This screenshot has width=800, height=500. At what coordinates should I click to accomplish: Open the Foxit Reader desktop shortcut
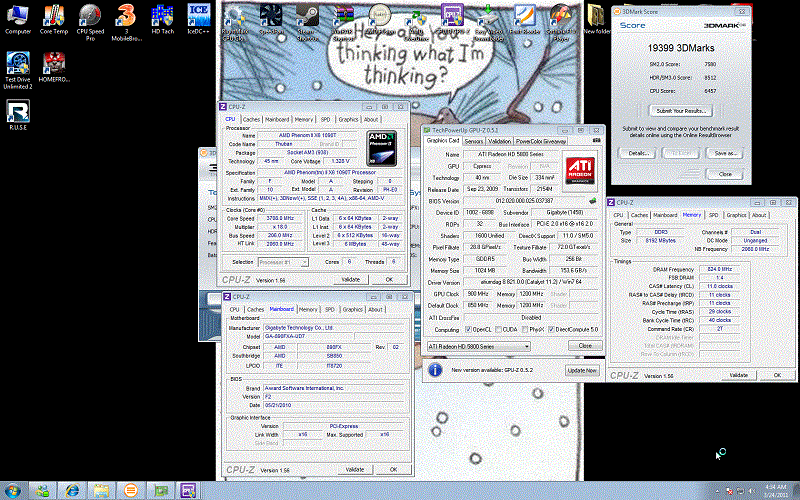click(x=524, y=19)
